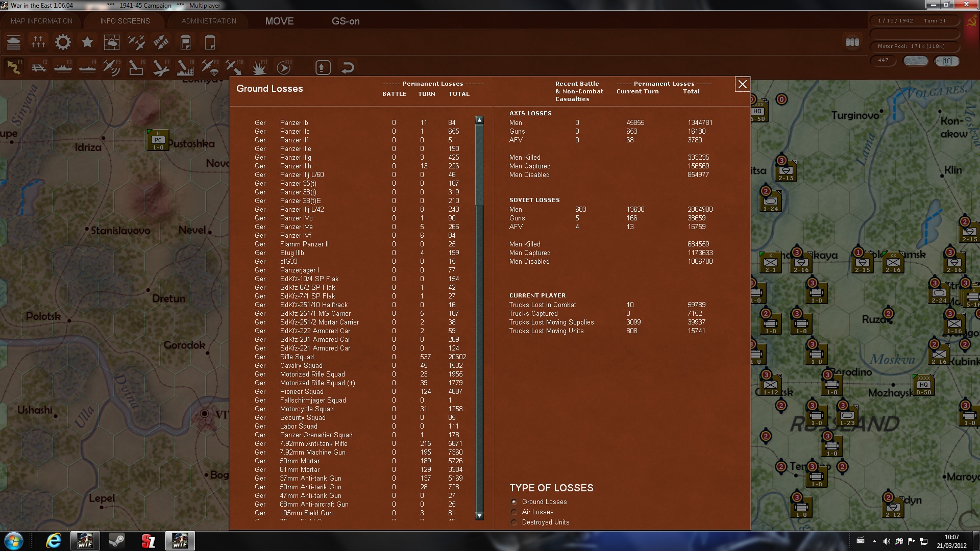Click the MOVE mode label
This screenshot has height=551, width=980.
[279, 21]
